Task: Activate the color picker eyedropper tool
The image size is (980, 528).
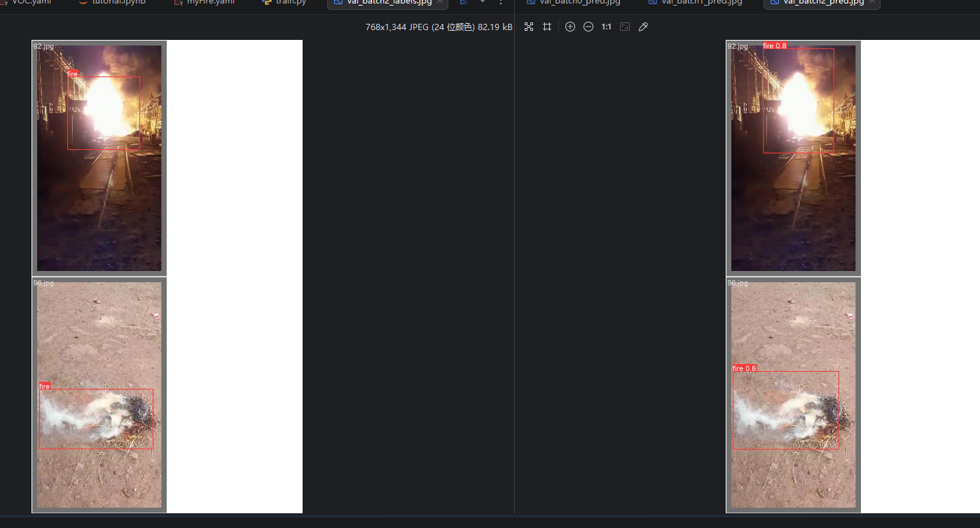Action: 643,27
